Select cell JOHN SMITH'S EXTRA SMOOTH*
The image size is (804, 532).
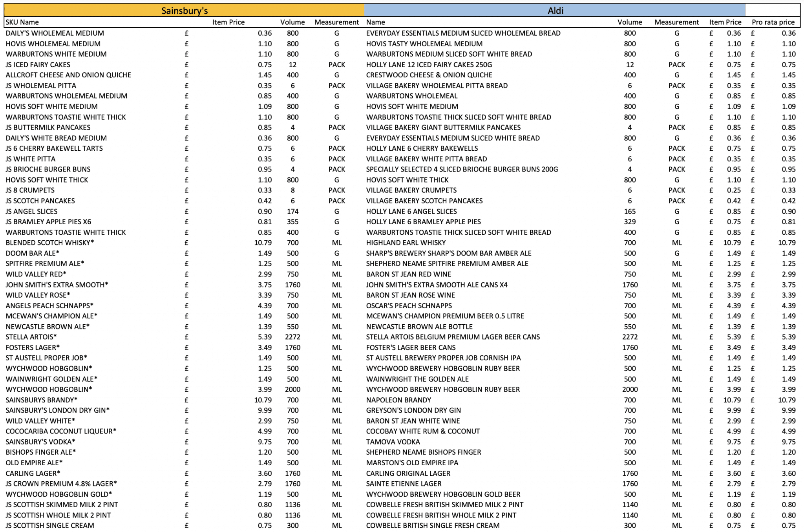57,285
